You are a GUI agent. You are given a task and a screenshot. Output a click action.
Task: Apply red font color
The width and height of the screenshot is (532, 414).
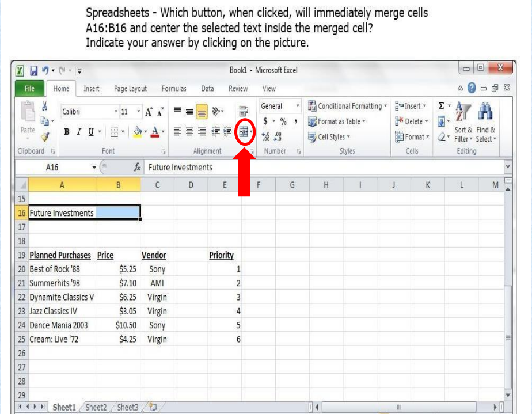155,132
